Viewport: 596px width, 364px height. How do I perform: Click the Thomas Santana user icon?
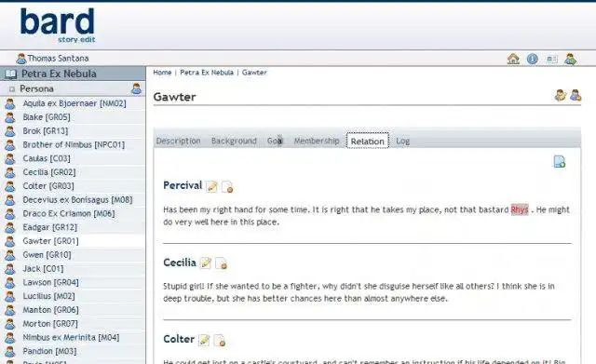pyautogui.click(x=20, y=59)
